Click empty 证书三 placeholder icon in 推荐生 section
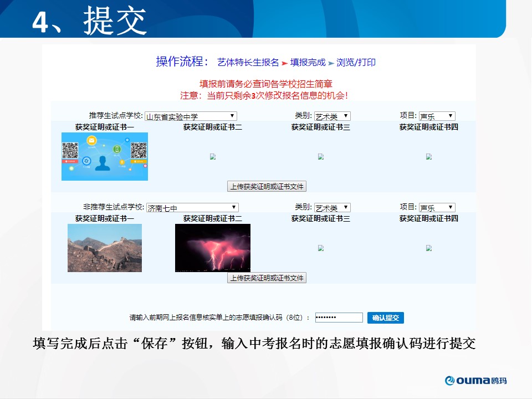Image resolution: width=532 pixels, height=399 pixels. click(321, 157)
